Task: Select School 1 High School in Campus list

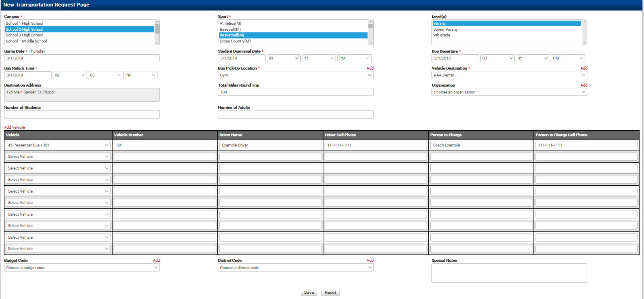Action: tap(79, 23)
